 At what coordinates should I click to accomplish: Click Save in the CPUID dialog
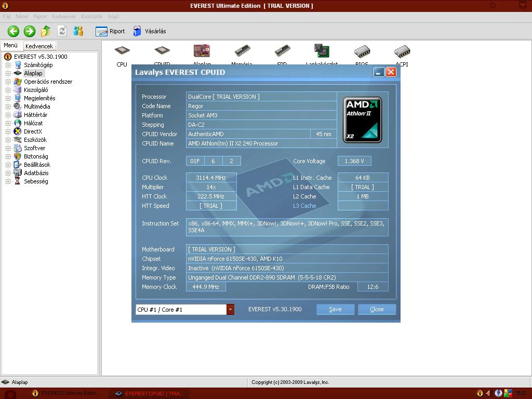335,309
